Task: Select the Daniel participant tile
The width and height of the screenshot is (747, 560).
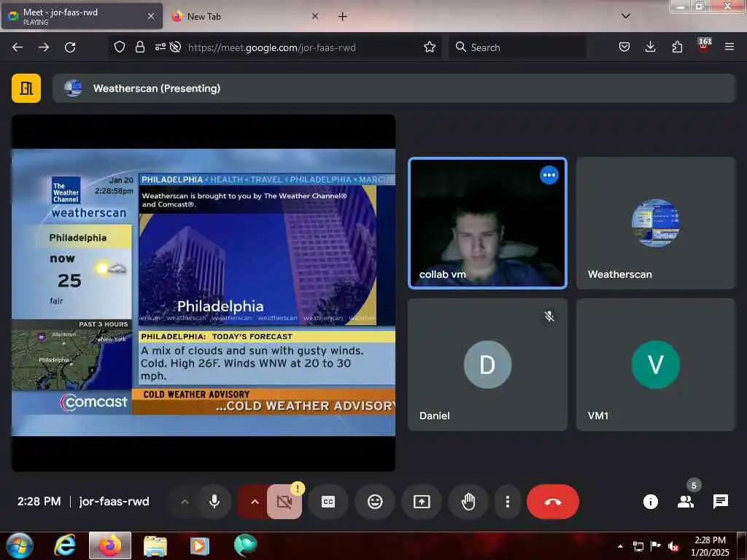Action: [488, 365]
